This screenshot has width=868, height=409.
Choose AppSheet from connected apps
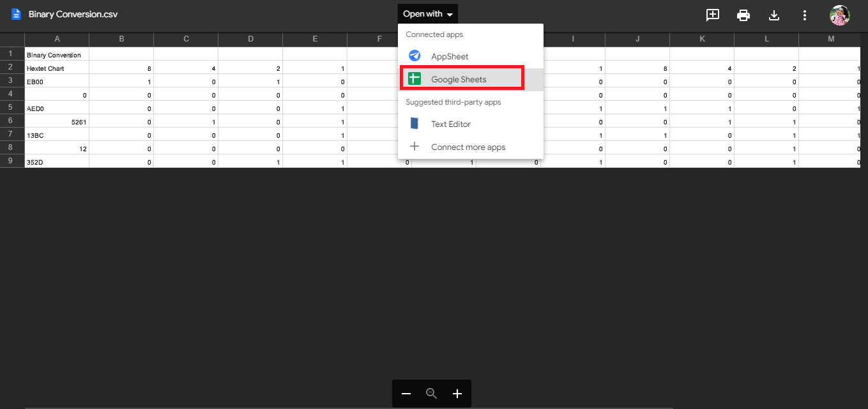coord(471,56)
